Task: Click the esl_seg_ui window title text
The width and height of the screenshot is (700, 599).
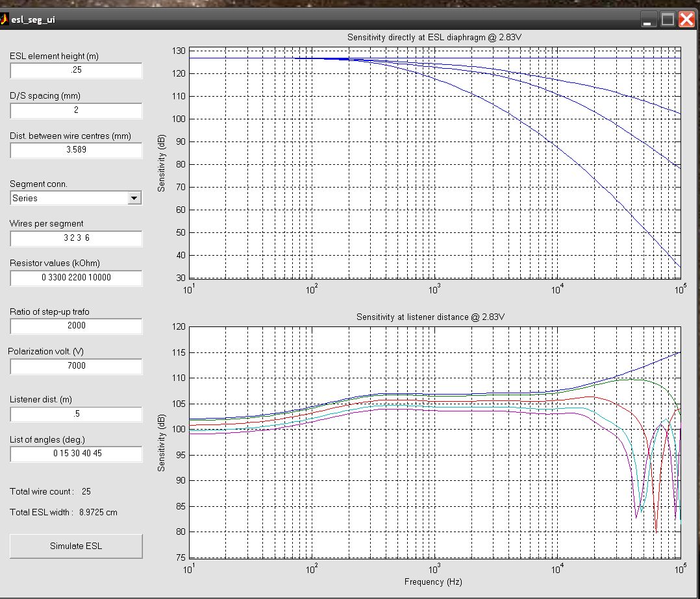Action: coord(33,20)
